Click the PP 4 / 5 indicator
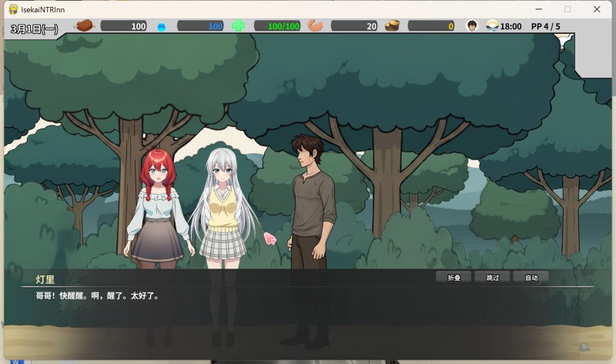Viewport: 616px width, 364px height. [546, 26]
